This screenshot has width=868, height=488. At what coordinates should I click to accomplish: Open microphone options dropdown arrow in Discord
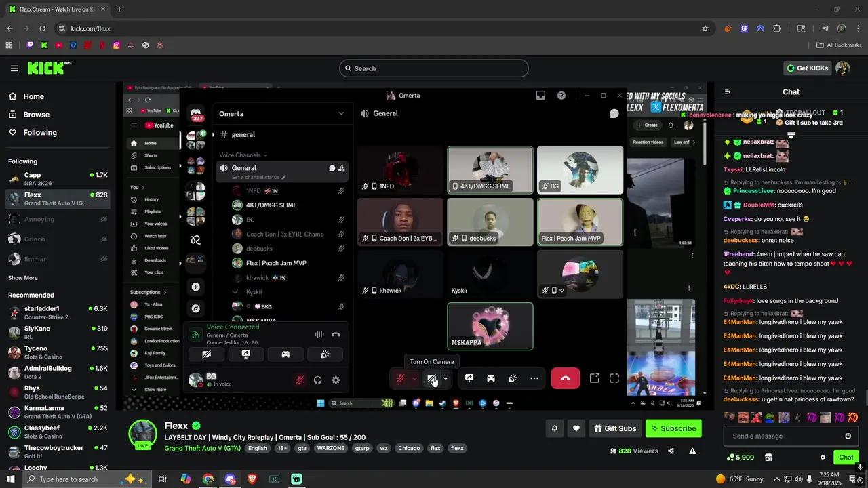(x=414, y=378)
